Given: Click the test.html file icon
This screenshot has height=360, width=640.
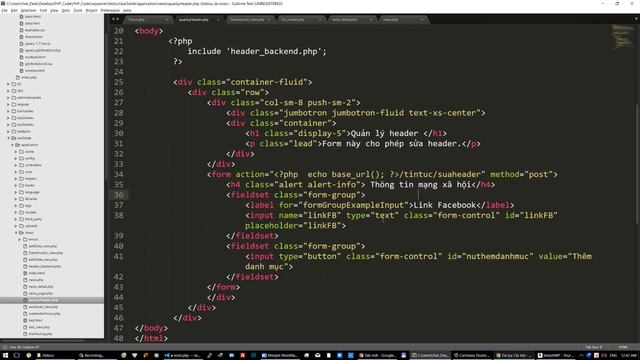Looking at the screenshot, I should [x=25, y=320].
